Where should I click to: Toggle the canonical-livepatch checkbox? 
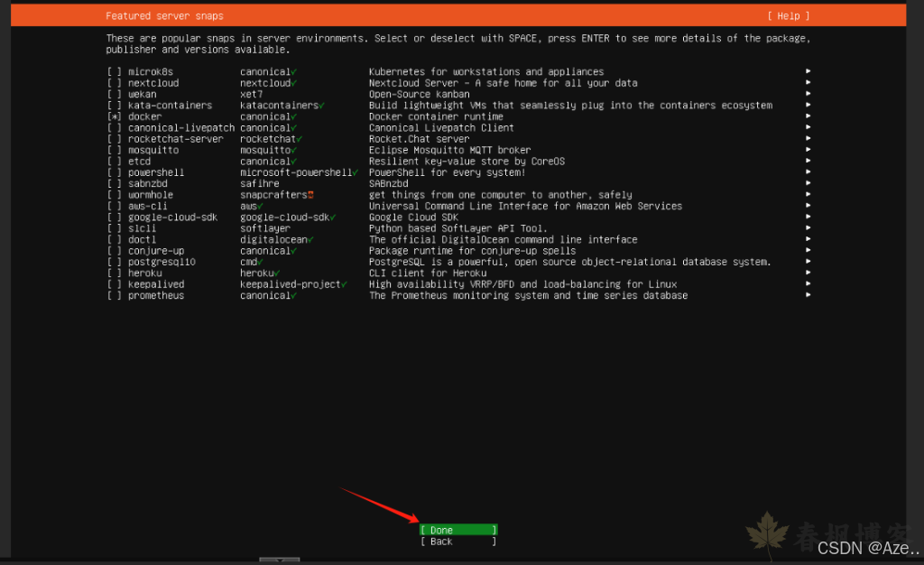(115, 128)
